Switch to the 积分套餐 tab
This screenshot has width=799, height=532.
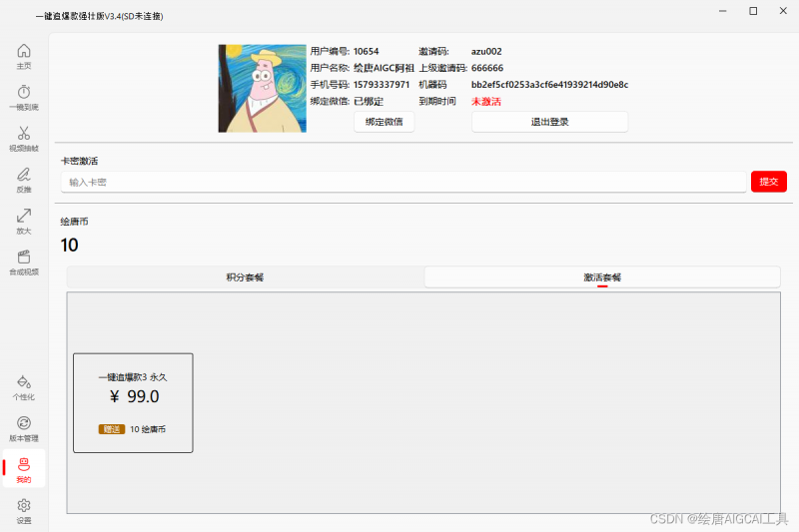(x=245, y=277)
